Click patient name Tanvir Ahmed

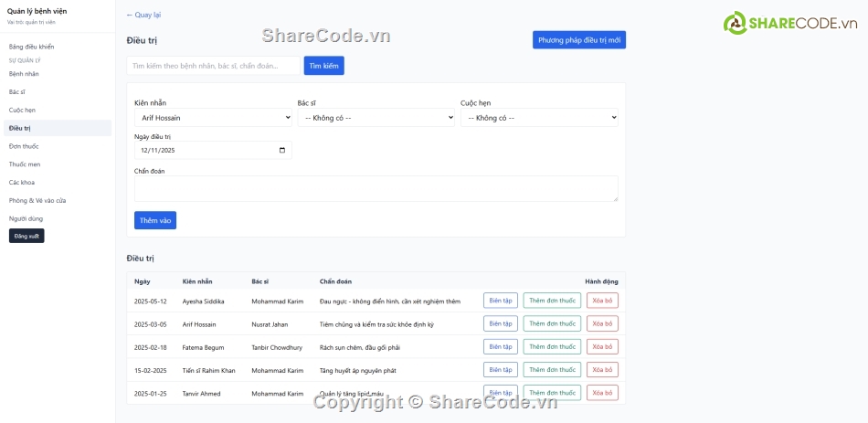tap(202, 394)
